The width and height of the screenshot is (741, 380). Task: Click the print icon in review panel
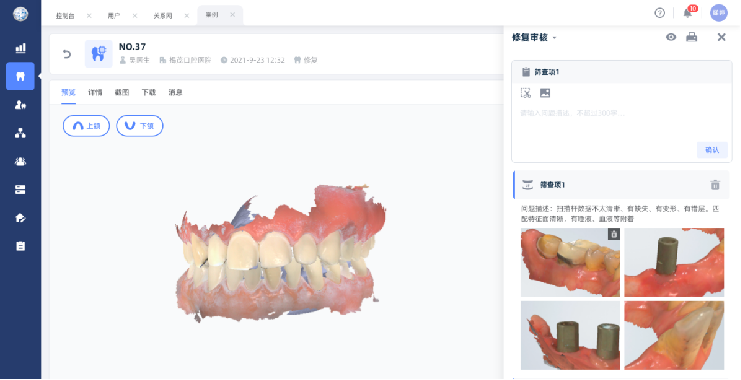[x=691, y=37]
